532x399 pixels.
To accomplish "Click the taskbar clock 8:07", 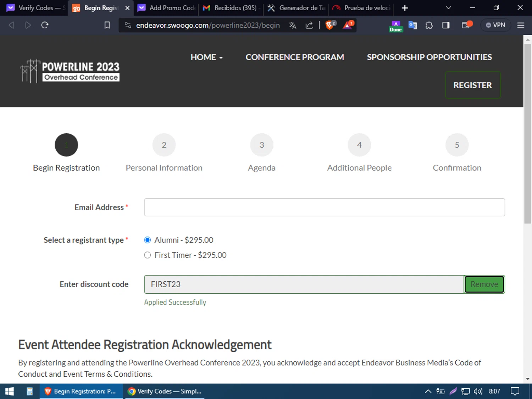I will tap(494, 391).
